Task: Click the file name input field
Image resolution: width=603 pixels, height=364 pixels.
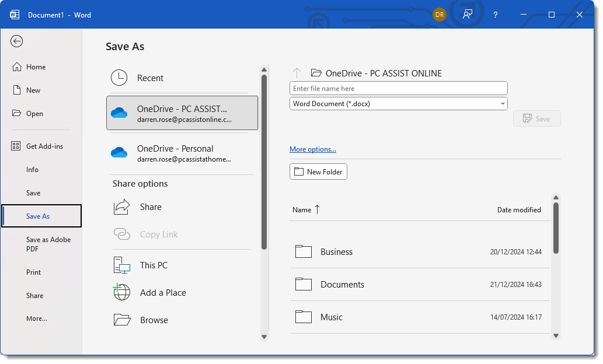Action: coord(399,89)
